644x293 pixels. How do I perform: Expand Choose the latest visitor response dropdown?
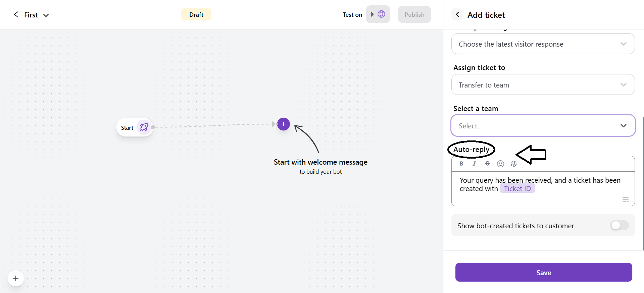pyautogui.click(x=543, y=44)
